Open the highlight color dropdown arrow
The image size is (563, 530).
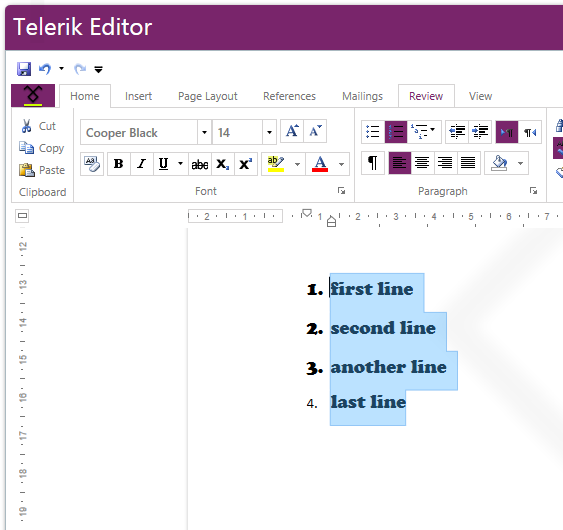[297, 164]
